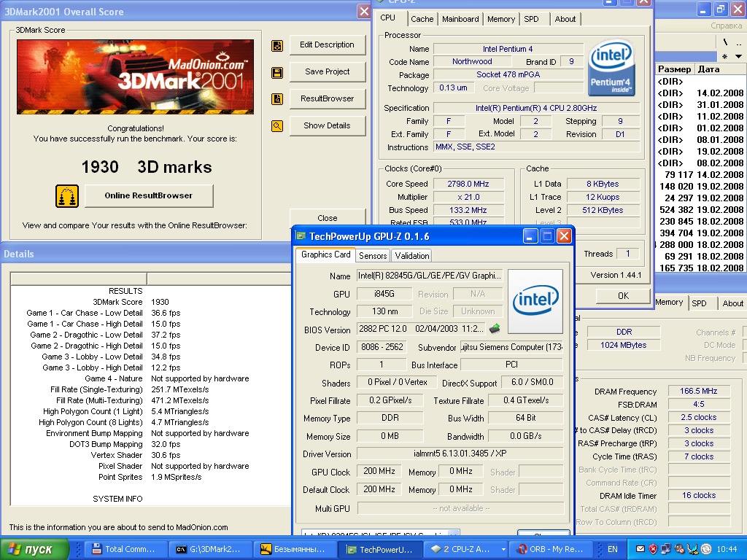Click the Driver Version field in GPU-Z

click(460, 454)
